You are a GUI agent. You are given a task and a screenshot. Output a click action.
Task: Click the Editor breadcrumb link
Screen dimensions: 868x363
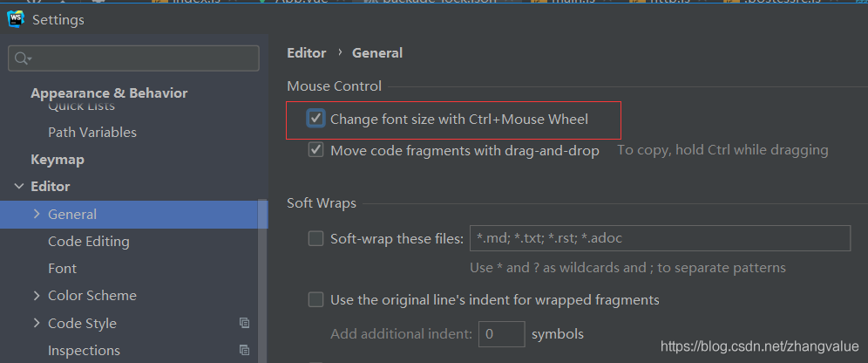[306, 53]
